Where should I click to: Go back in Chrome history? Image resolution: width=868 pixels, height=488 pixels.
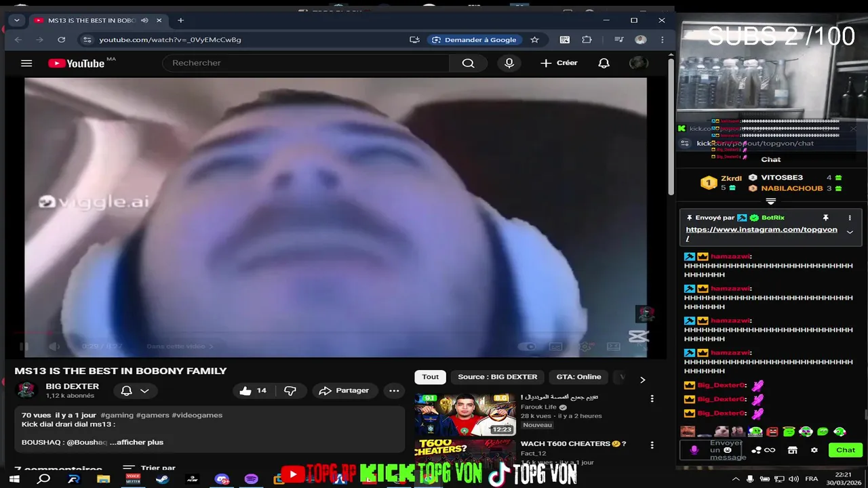(x=18, y=40)
